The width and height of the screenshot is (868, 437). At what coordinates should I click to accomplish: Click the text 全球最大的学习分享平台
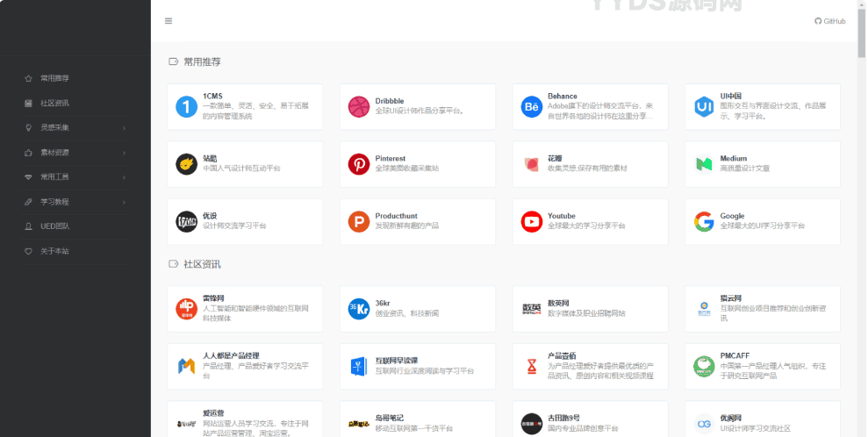[x=587, y=226]
